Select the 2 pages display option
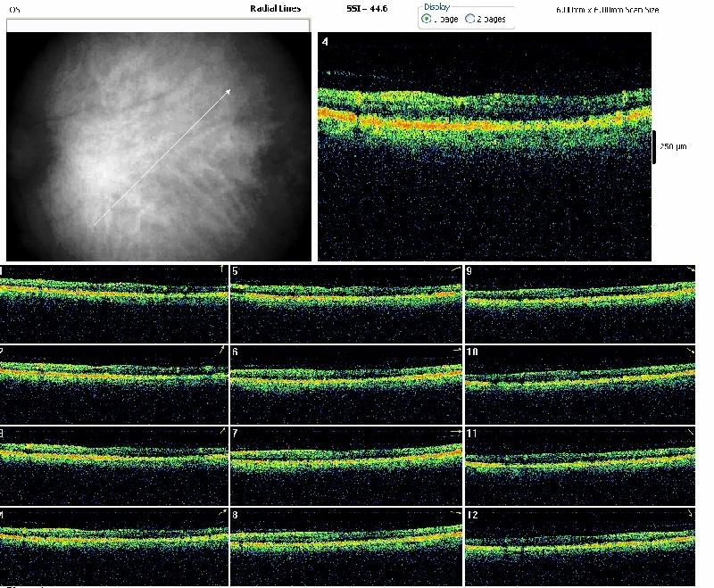Viewport: 714px width, 588px height. pos(470,19)
